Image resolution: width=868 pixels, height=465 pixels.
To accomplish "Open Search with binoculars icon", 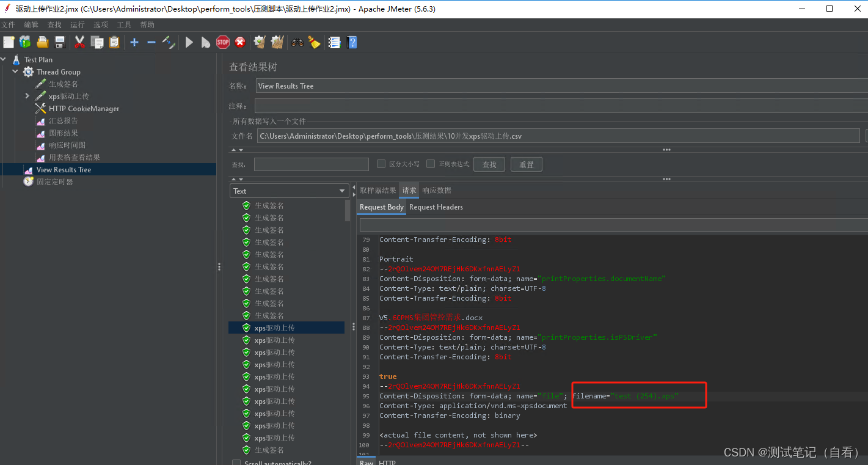I will point(297,42).
